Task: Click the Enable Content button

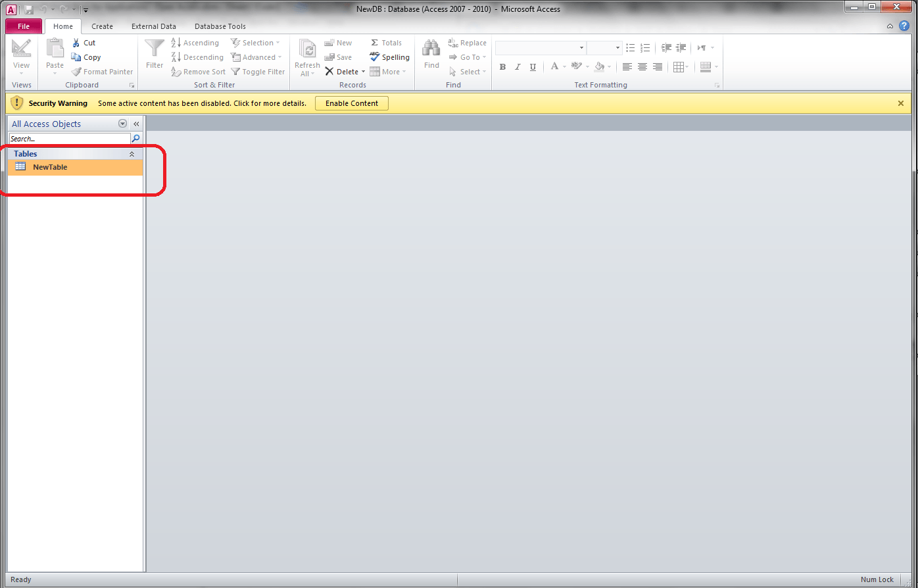Action: (352, 103)
